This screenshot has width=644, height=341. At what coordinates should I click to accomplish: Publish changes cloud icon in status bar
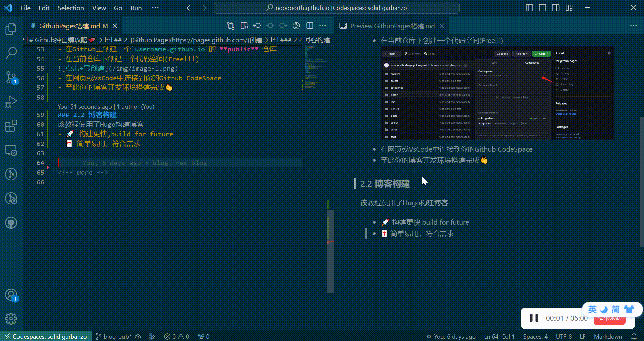pyautogui.click(x=138, y=336)
